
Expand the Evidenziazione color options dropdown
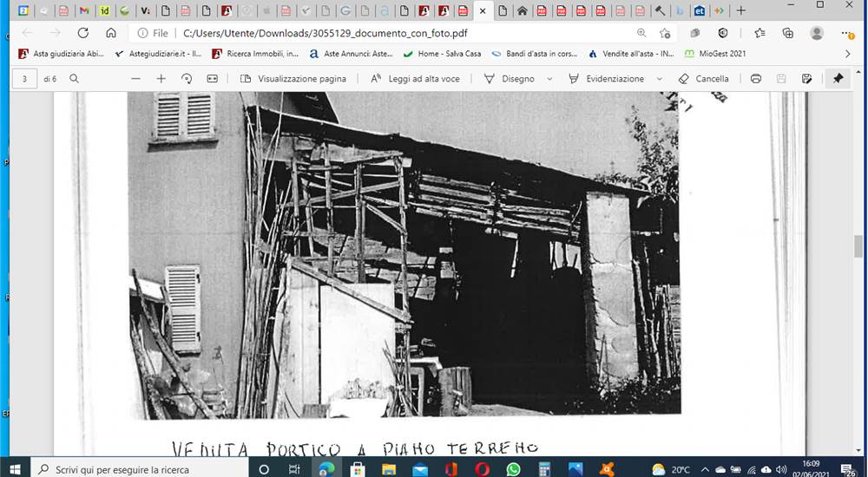(x=660, y=79)
